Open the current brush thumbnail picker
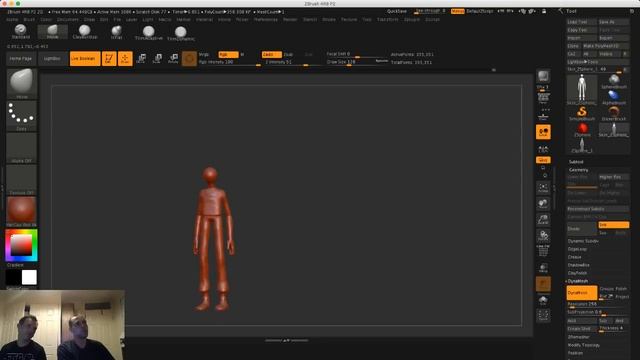This screenshot has width=640, height=360. tap(22, 84)
